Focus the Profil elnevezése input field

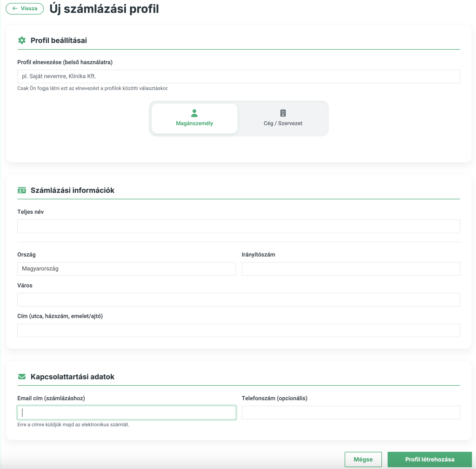(239, 77)
